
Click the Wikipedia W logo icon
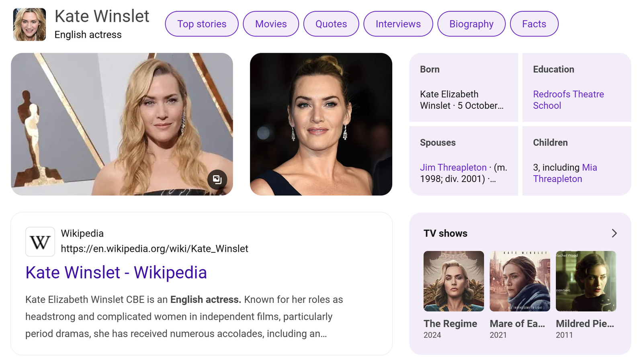(40, 242)
